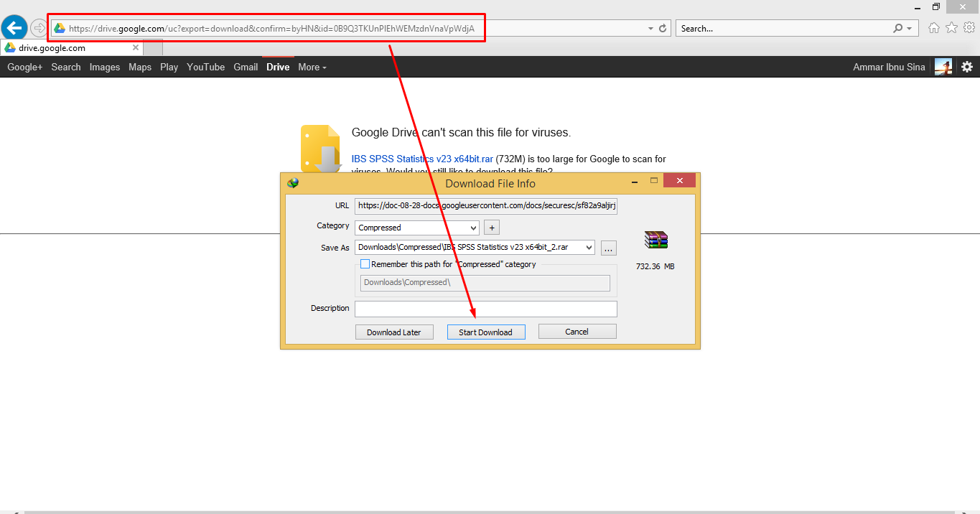Click the Start Download button
980x514 pixels.
coord(486,332)
